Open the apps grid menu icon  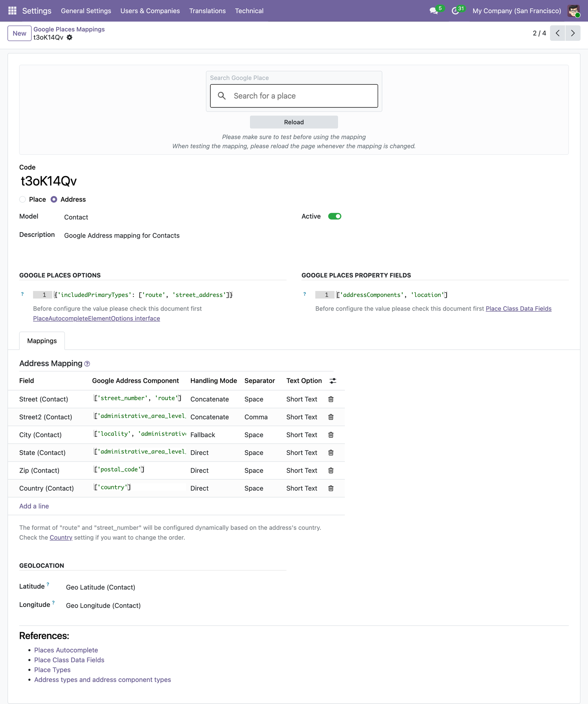pyautogui.click(x=12, y=11)
